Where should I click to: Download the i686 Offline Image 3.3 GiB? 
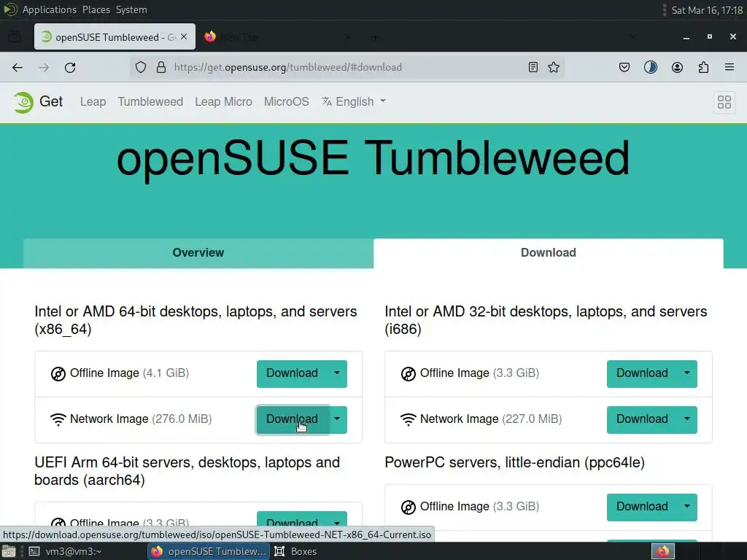pos(642,374)
